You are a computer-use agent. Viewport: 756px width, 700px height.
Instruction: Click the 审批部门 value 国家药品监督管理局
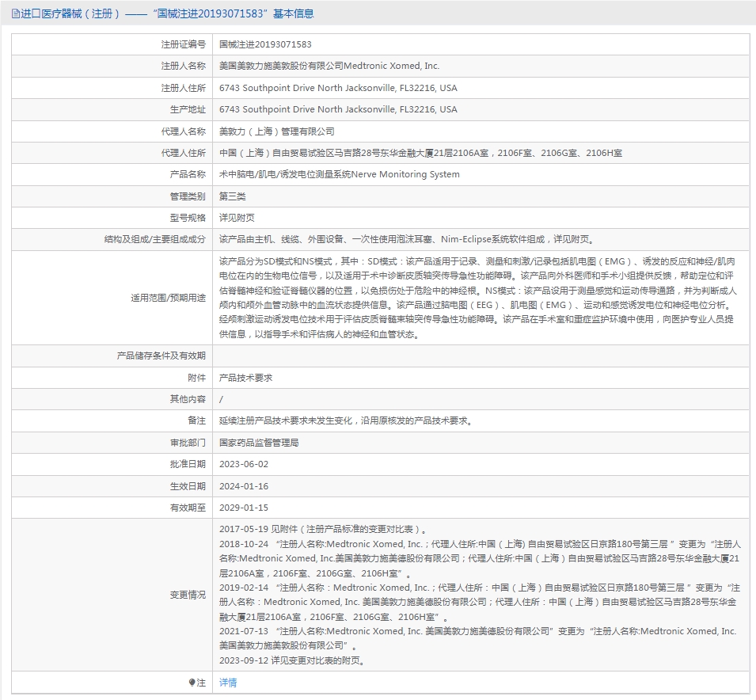[x=259, y=443]
